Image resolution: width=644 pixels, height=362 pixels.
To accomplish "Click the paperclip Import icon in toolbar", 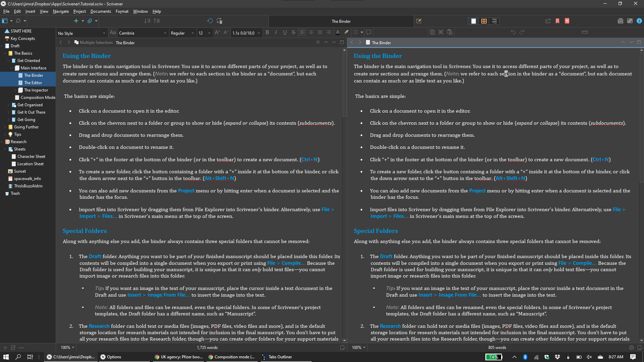I will 90,21.
